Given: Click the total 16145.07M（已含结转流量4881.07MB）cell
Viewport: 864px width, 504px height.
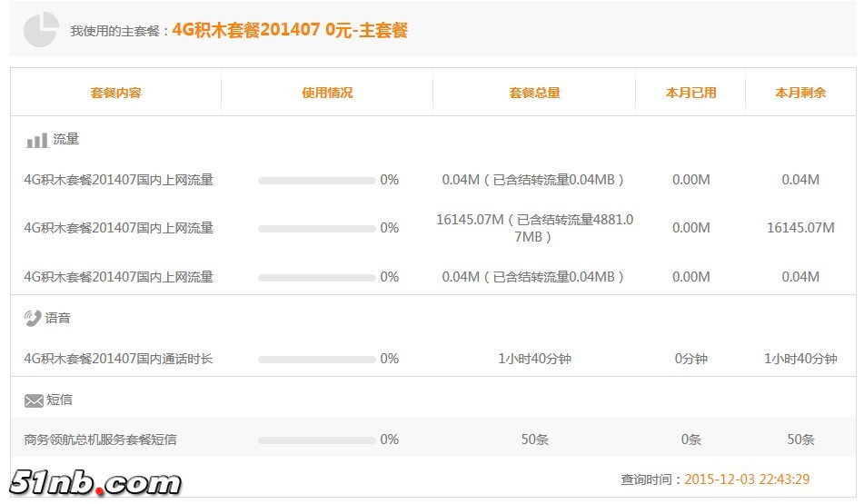Looking at the screenshot, I should point(534,228).
